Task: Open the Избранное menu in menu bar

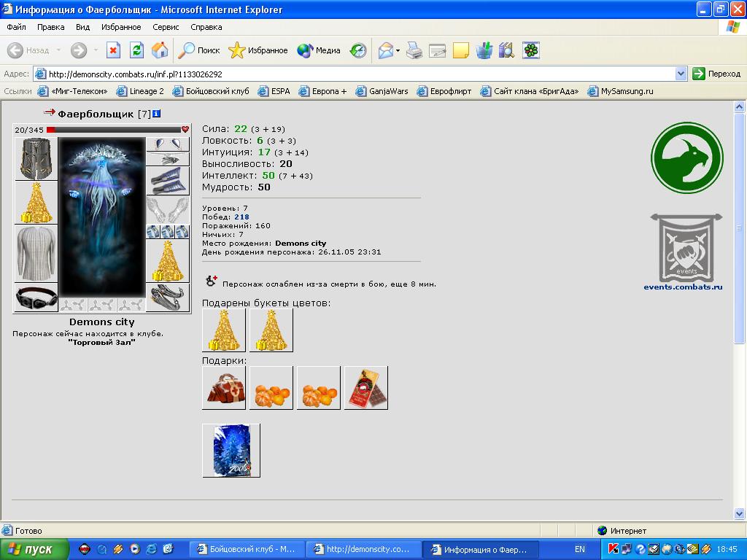Action: [121, 27]
